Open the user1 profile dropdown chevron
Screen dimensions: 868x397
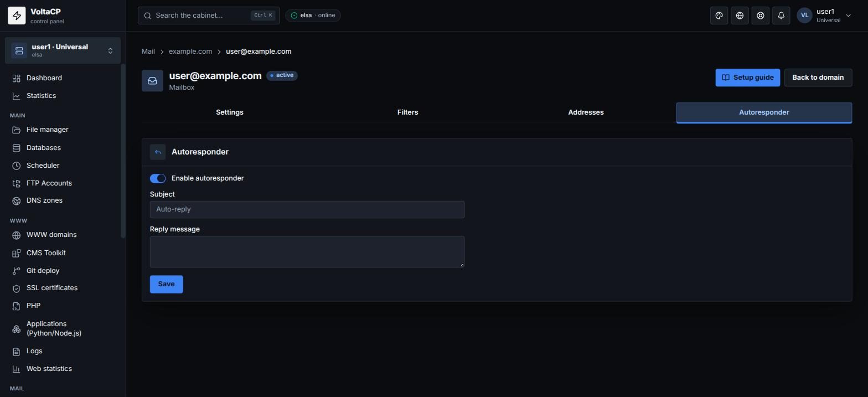(x=848, y=16)
